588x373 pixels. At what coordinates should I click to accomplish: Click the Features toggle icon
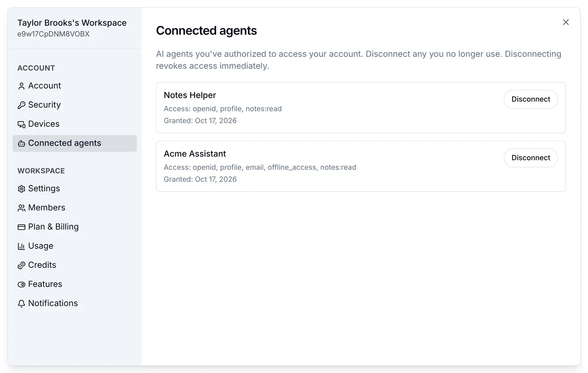21,284
